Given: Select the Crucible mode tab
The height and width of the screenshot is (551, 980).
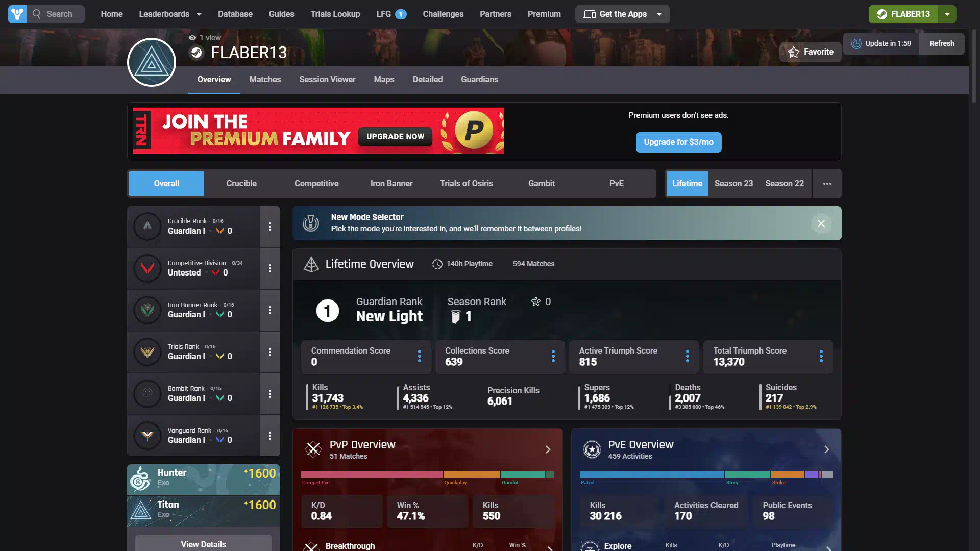Looking at the screenshot, I should point(241,184).
